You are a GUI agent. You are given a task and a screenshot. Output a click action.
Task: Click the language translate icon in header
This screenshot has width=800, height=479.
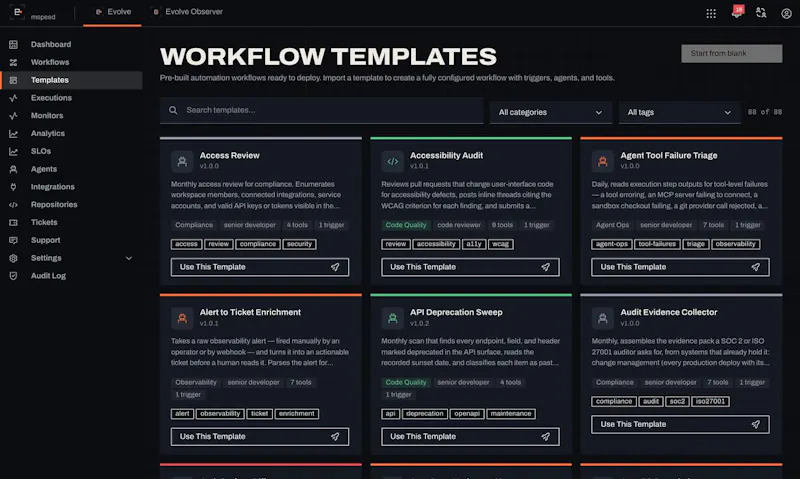point(761,13)
